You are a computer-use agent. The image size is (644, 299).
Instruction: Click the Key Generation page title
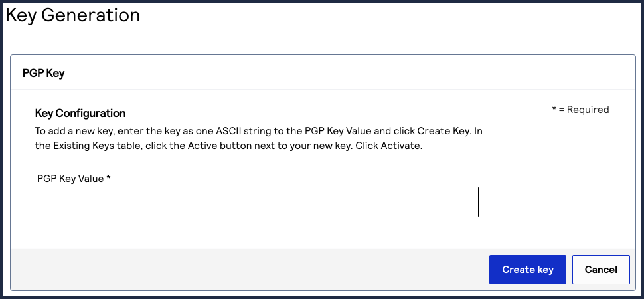[73, 15]
